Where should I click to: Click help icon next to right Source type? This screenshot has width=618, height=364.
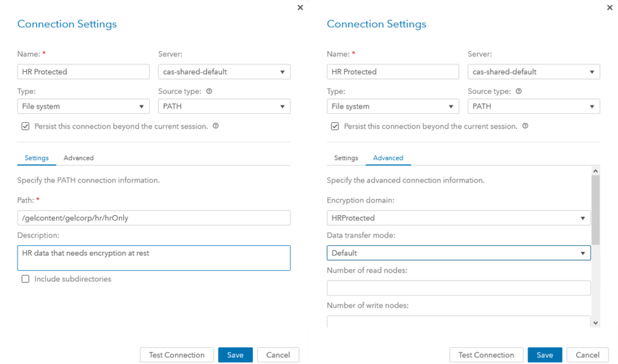518,91
